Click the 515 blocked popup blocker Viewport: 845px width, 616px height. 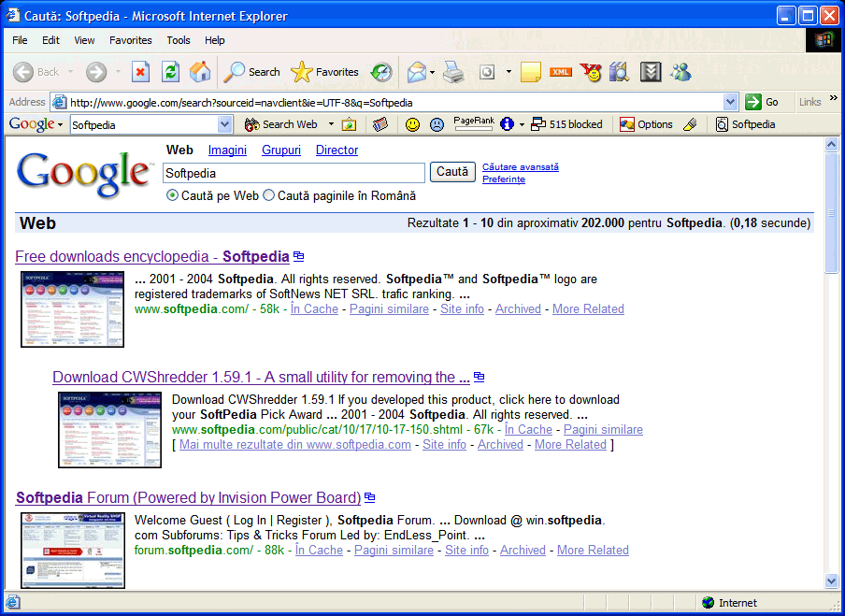(567, 124)
